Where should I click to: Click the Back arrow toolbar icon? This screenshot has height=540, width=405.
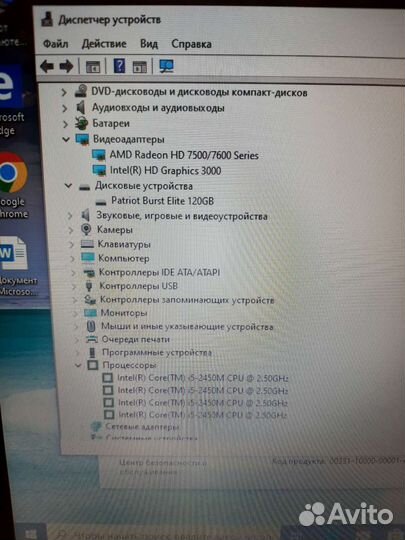pos(47,66)
